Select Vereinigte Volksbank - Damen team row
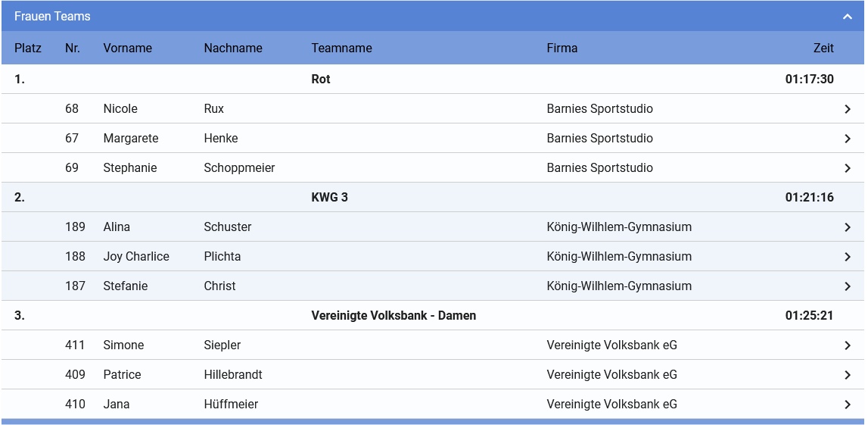 coord(432,315)
